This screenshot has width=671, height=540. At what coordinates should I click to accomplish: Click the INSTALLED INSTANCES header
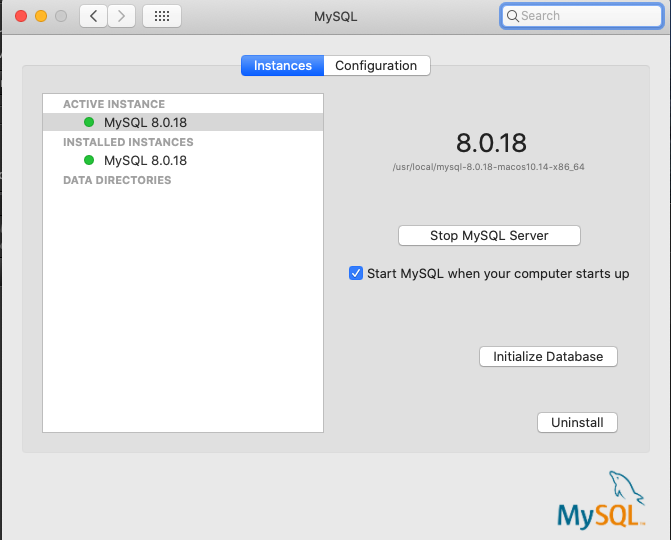tap(128, 142)
